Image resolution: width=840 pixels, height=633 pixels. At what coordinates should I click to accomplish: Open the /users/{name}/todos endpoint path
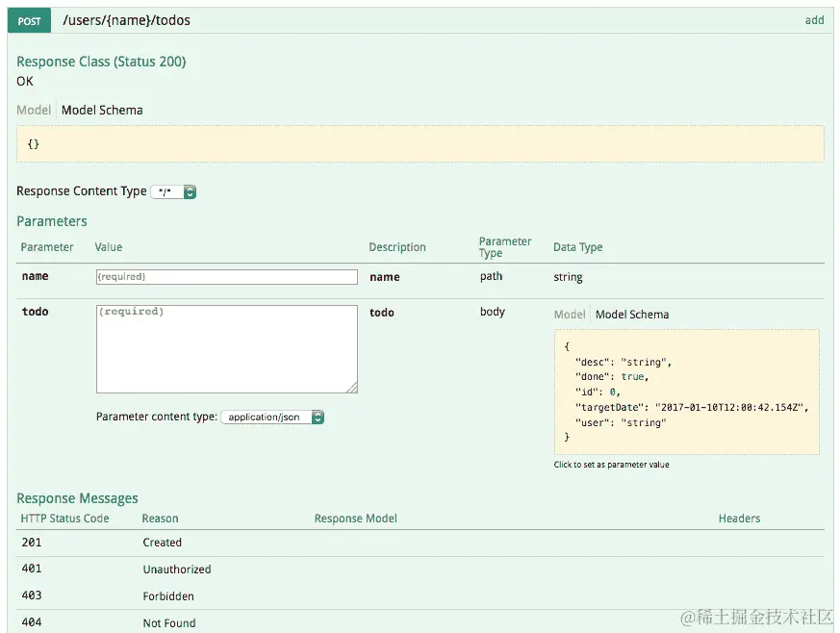(126, 20)
